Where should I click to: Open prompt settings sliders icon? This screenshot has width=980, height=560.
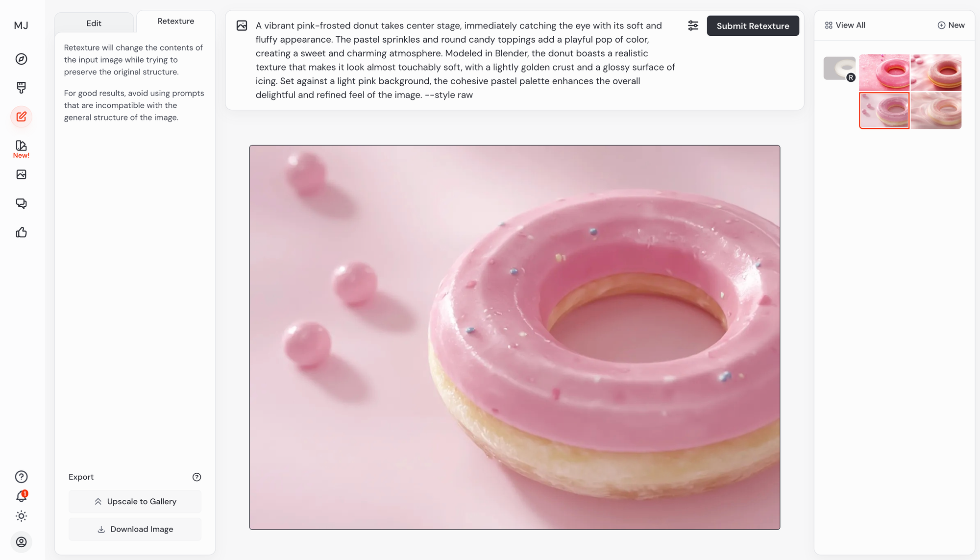coord(693,25)
